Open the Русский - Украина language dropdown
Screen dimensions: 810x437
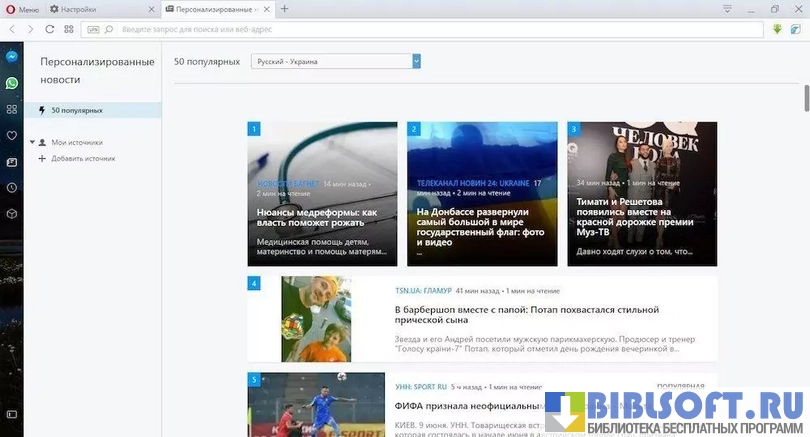point(335,62)
